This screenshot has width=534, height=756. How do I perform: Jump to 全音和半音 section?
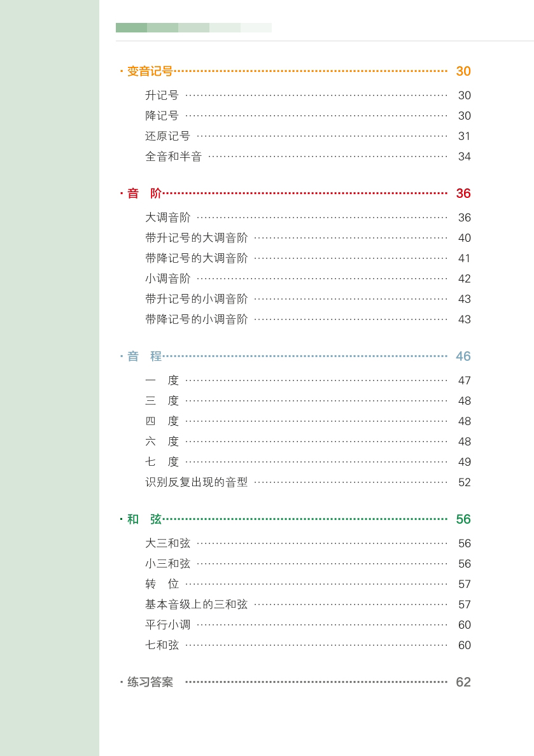coord(173,157)
